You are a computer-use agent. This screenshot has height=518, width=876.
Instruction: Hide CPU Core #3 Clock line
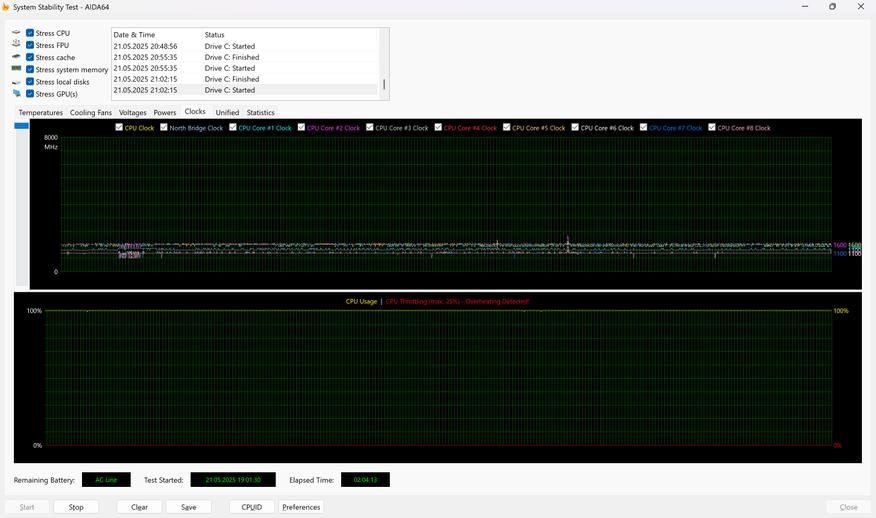370,127
